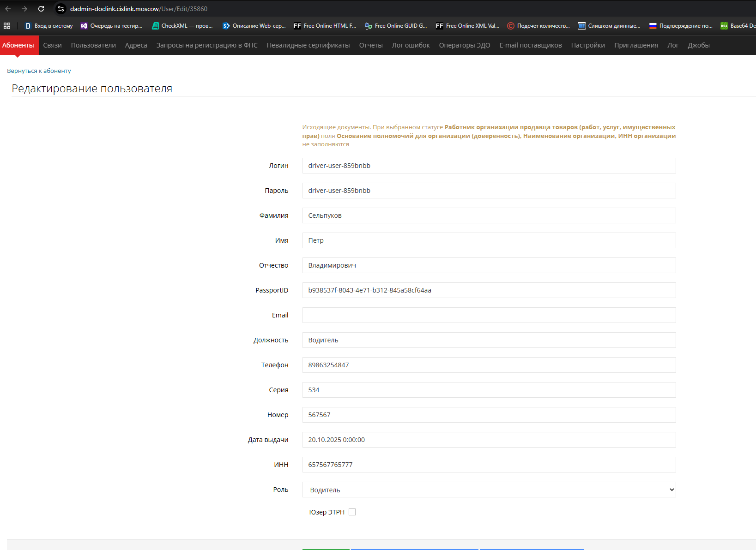Select the Дата выдачи date field
756x550 pixels.
pos(489,440)
